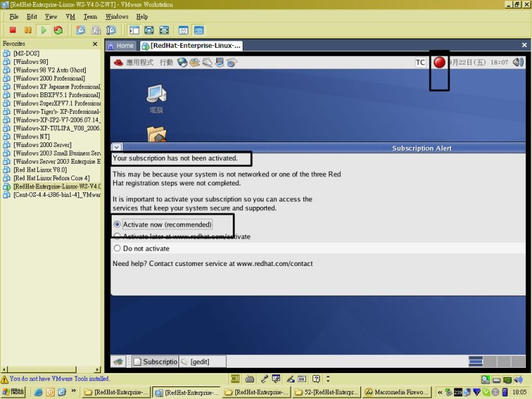Open the 行動 actions menu
The width and height of the screenshot is (532, 399).
tap(166, 63)
